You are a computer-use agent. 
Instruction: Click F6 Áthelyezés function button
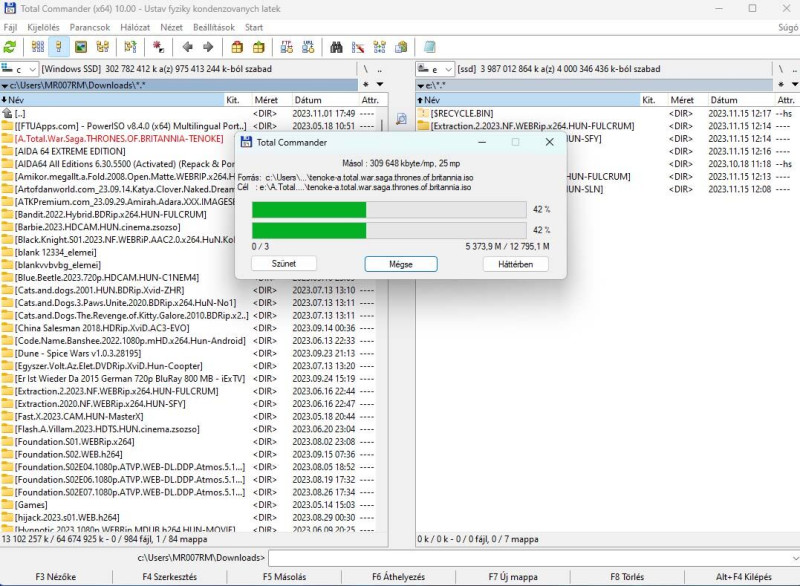[x=398, y=577]
